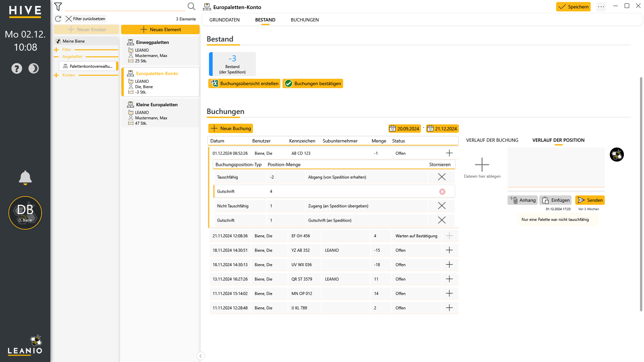644x362 pixels.
Task: Expand booking MN OP 012 row
Action: pyautogui.click(x=449, y=293)
